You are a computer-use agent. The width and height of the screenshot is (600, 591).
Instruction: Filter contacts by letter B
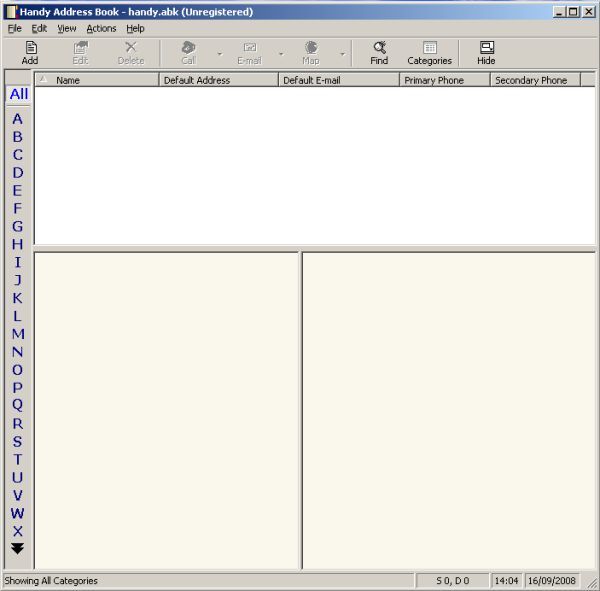[x=18, y=137]
